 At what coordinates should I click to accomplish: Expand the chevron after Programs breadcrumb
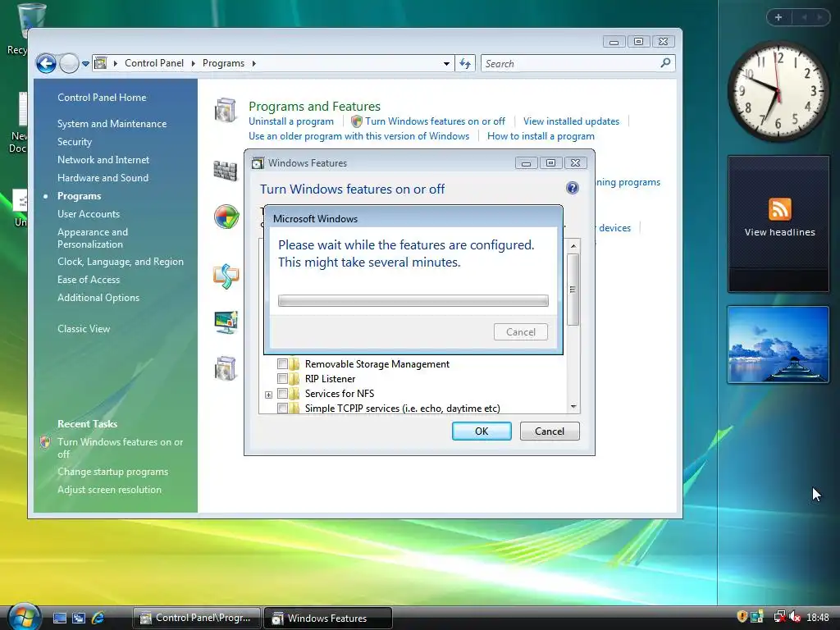[x=254, y=63]
